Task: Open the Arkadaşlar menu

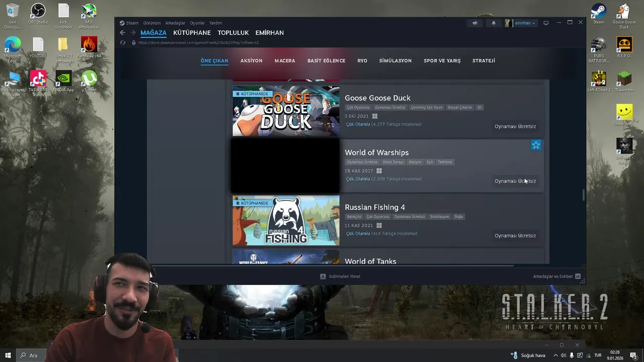Action: tap(175, 23)
